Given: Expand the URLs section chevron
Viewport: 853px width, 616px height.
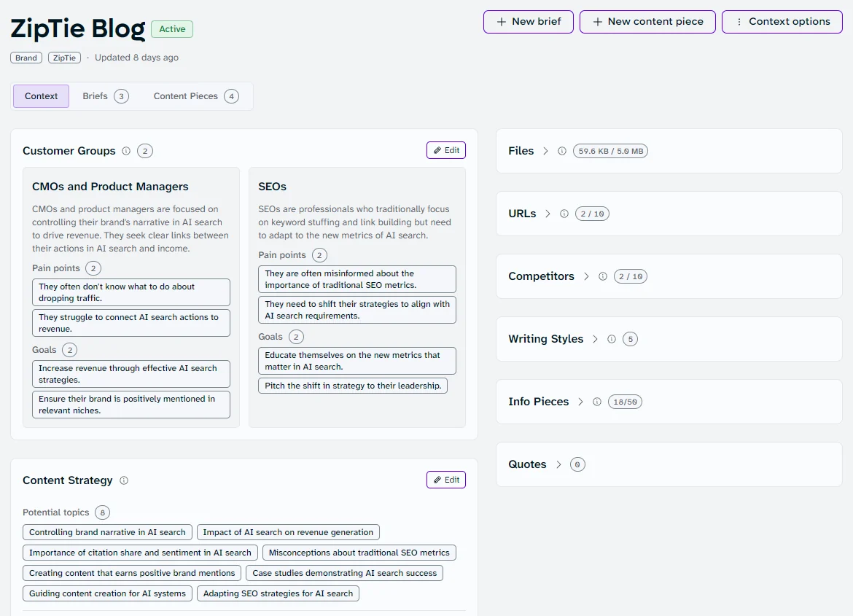Looking at the screenshot, I should (548, 214).
